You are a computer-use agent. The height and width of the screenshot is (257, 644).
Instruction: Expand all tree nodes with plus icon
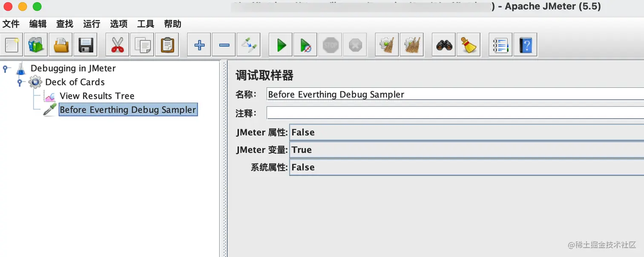(x=199, y=45)
